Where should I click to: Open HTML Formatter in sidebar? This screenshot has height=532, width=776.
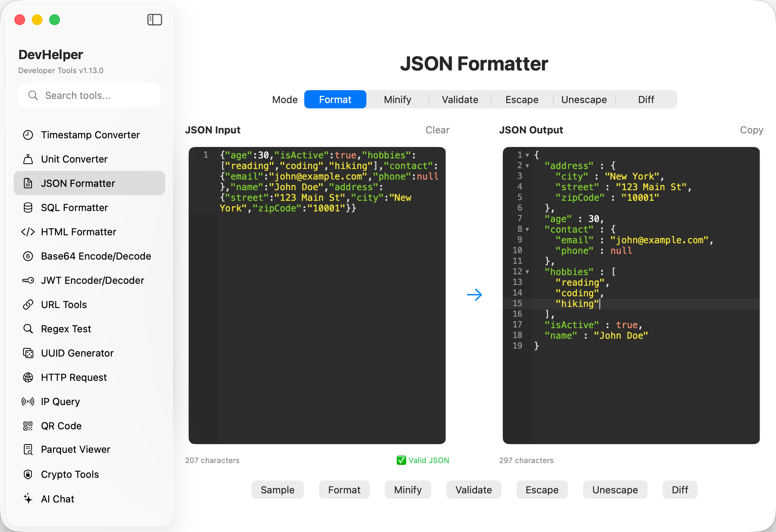78,232
